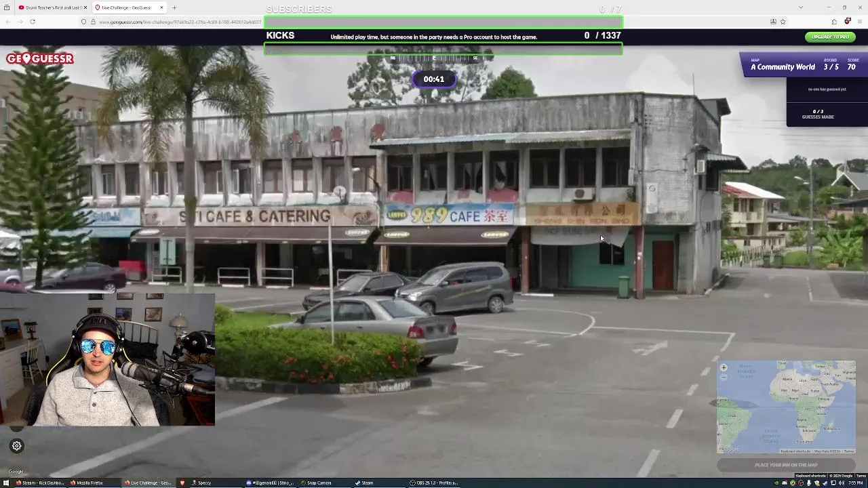Open the Brave taskbar icon
The width and height of the screenshot is (868, 488).
[x=182, y=483]
